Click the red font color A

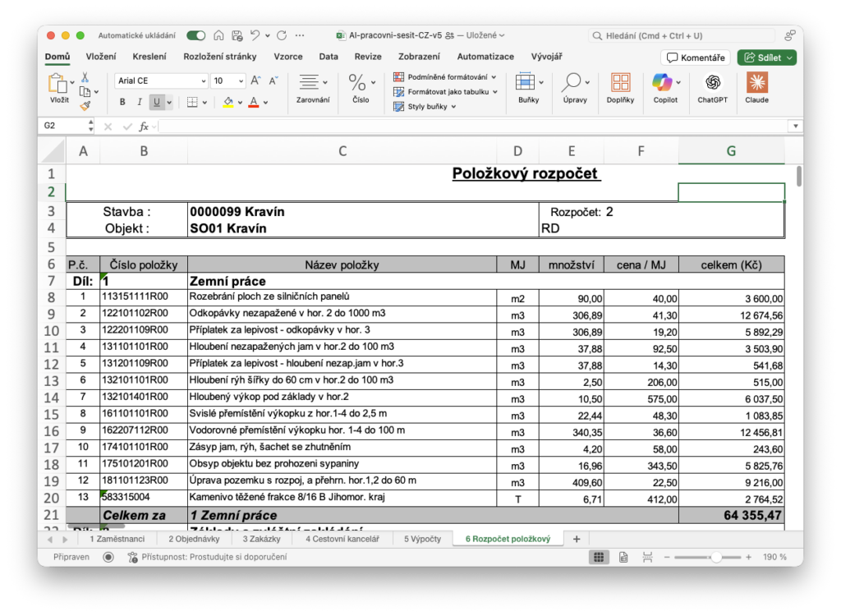tap(254, 102)
